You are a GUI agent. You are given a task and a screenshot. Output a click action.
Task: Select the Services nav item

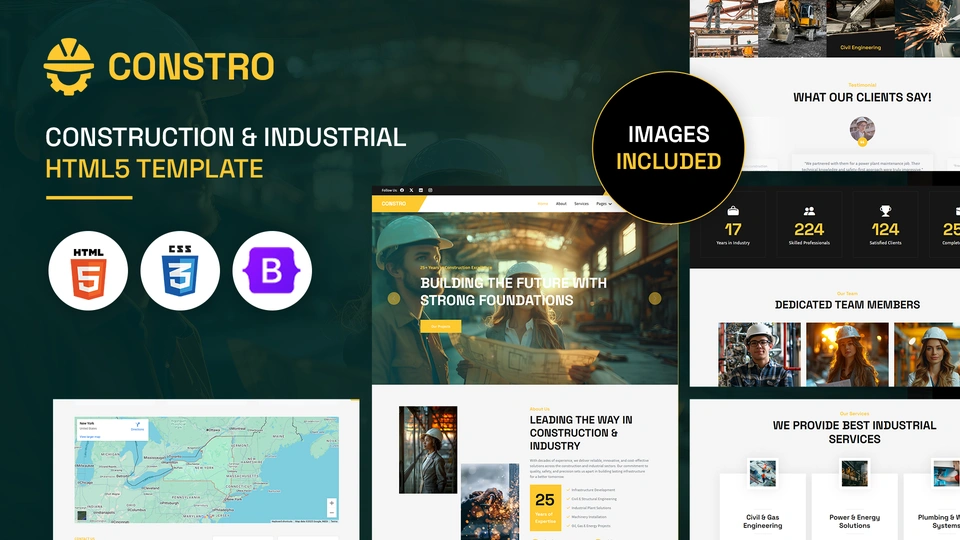pyautogui.click(x=581, y=204)
